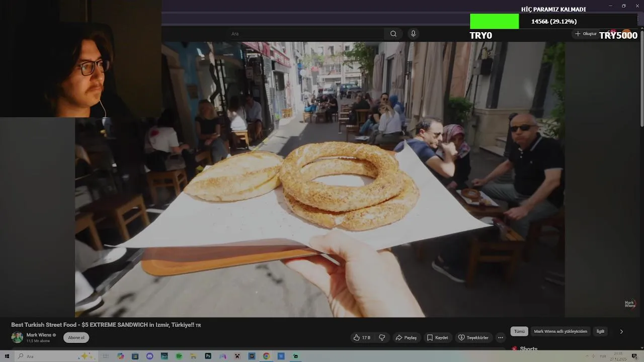Show more filter chips with right chevron
This screenshot has width=644, height=362.
tap(621, 331)
